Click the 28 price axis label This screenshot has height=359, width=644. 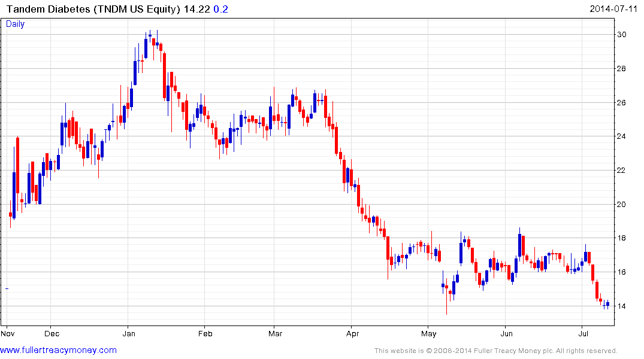pyautogui.click(x=621, y=69)
